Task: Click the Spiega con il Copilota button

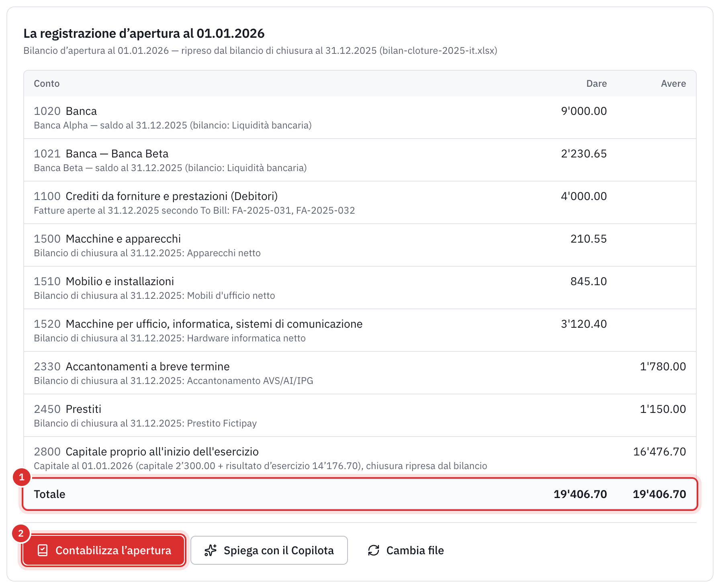Action: [x=269, y=550]
